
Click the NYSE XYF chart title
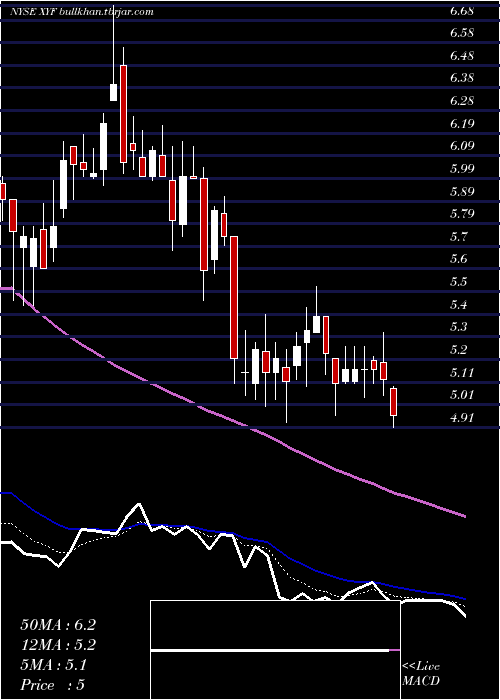tap(83, 12)
